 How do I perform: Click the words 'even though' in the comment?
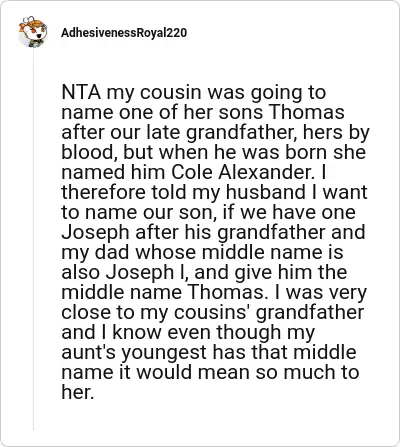[x=224, y=333]
